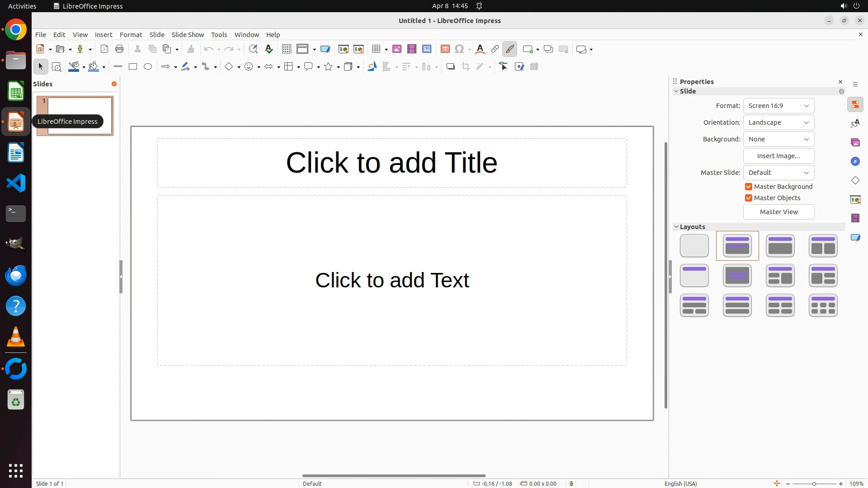This screenshot has height=488, width=868.
Task: Collapse the Layouts section
Action: pyautogui.click(x=677, y=227)
